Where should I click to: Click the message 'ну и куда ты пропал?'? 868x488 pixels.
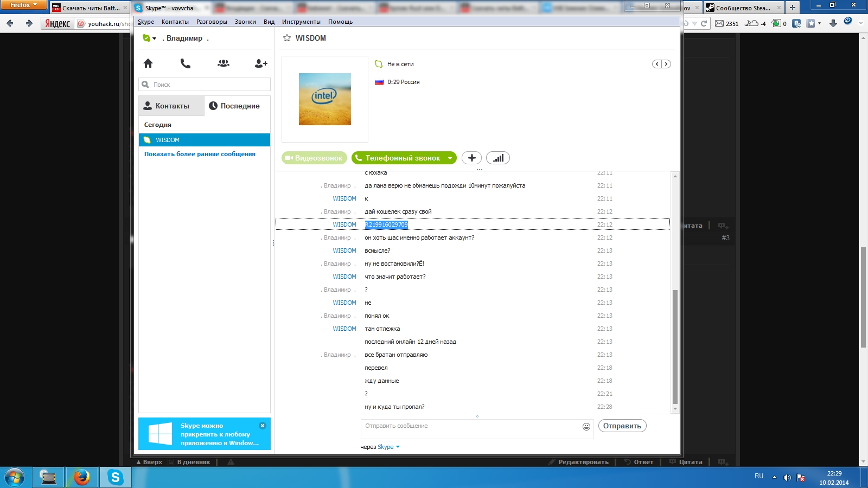(x=394, y=407)
